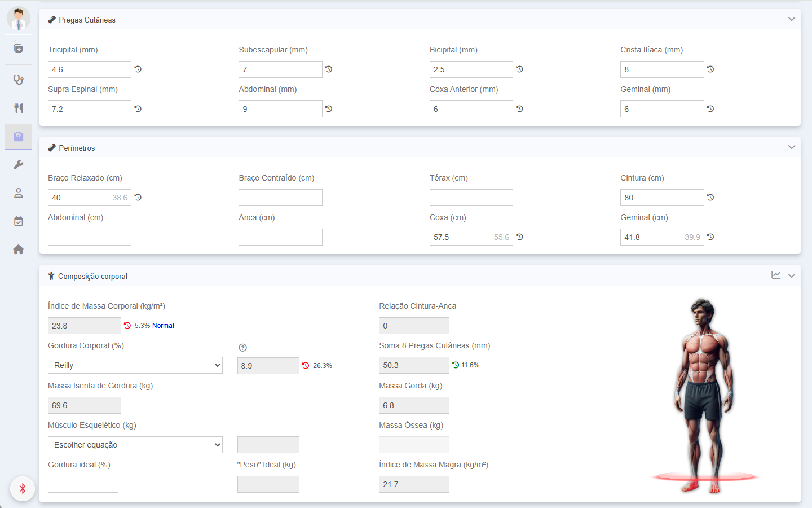Select the weight scale anthropometry section

(x=18, y=136)
